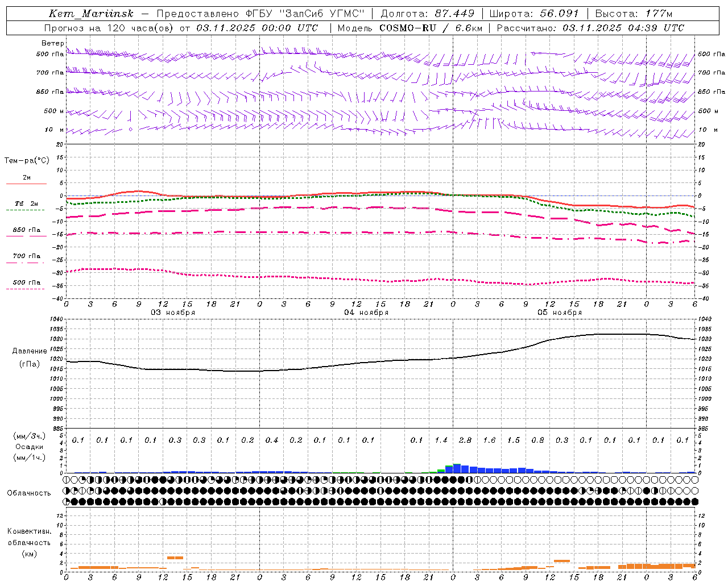Viewport: 728px width, 582px height.
Task: Click the '(мм/1ч.)' unit label
Action: 30,458
